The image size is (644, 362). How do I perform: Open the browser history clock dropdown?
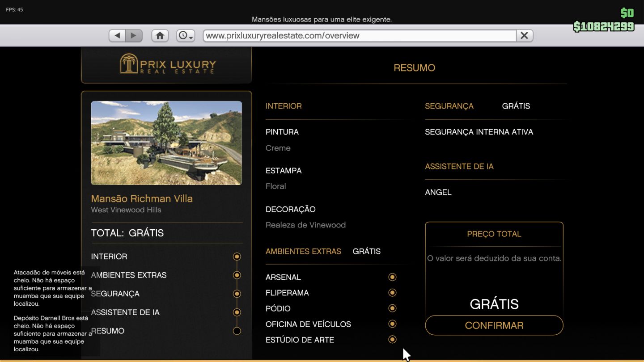coord(186,35)
